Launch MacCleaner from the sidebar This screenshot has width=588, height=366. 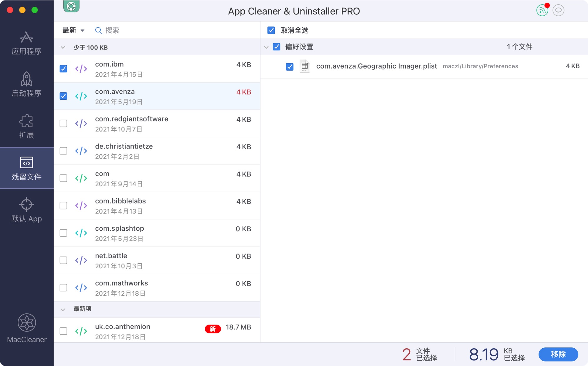(x=27, y=328)
